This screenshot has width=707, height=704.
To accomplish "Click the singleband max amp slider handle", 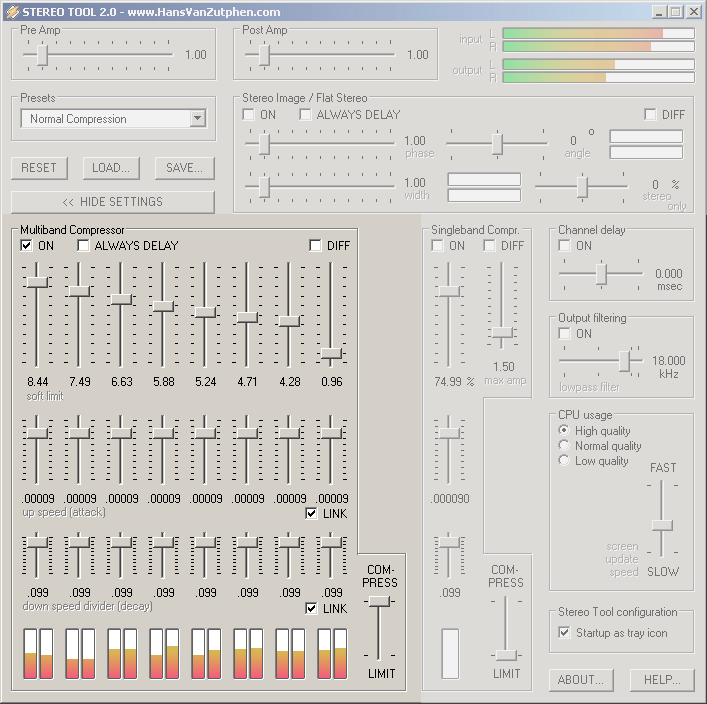I will tap(501, 333).
